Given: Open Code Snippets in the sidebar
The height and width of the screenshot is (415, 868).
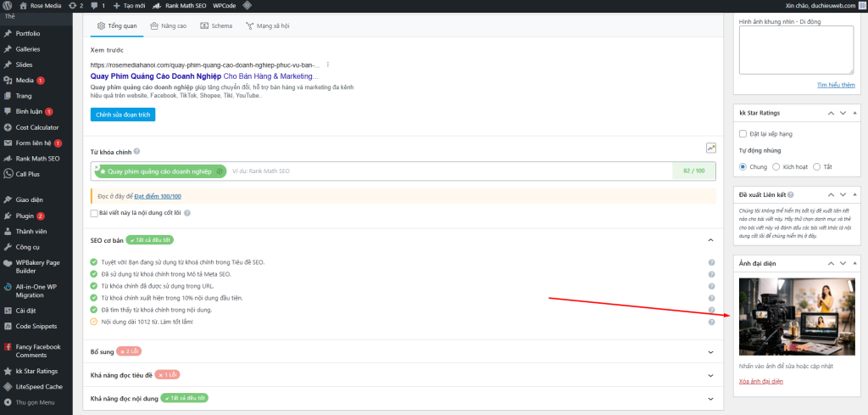Looking at the screenshot, I should (x=36, y=326).
